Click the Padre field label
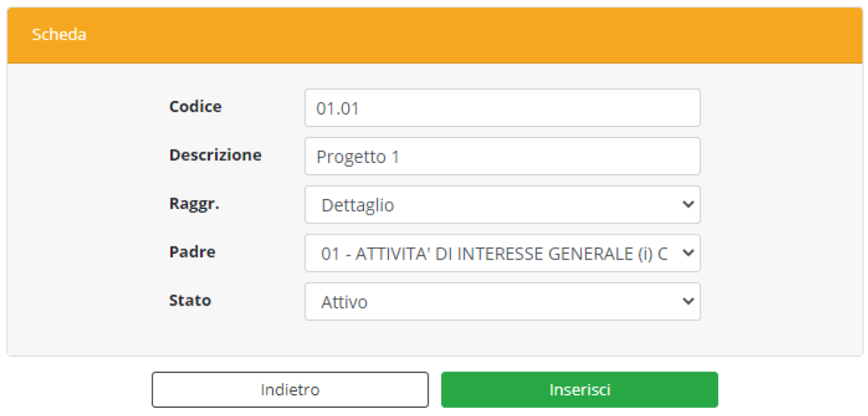The height and width of the screenshot is (416, 868). coord(192,252)
